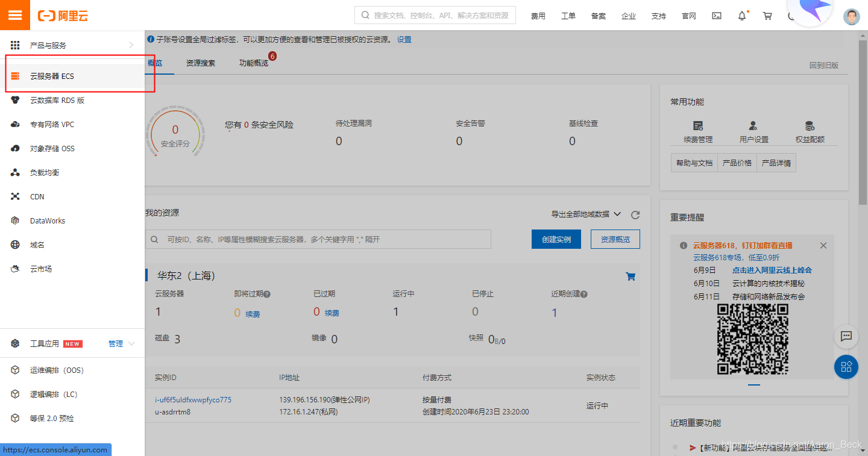Click the DataWorks icon
This screenshot has width=868, height=456.
(x=15, y=221)
